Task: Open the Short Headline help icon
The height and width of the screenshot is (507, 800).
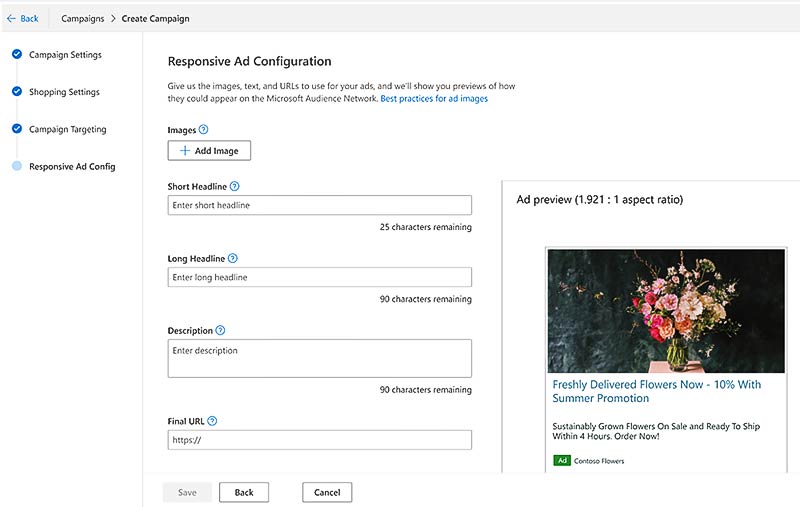Action: 234,186
